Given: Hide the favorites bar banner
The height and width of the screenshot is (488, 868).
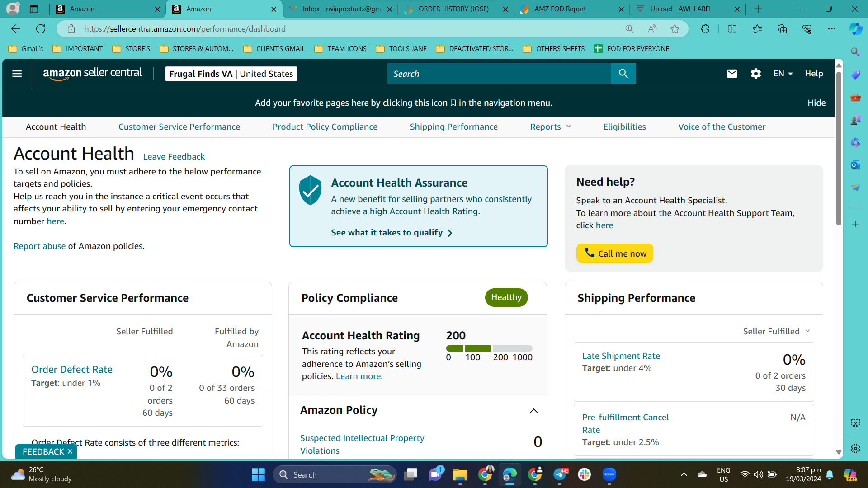Looking at the screenshot, I should click(x=816, y=103).
